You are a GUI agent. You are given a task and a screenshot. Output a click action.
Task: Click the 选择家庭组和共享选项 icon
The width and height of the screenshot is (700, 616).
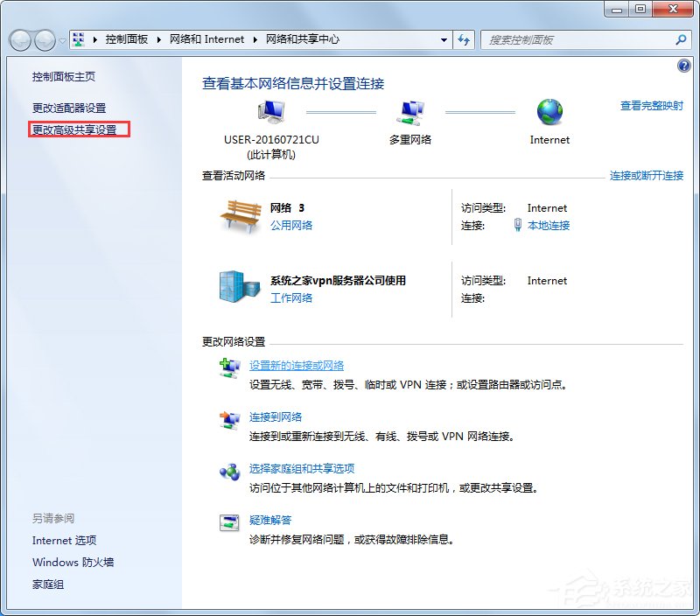(x=229, y=472)
